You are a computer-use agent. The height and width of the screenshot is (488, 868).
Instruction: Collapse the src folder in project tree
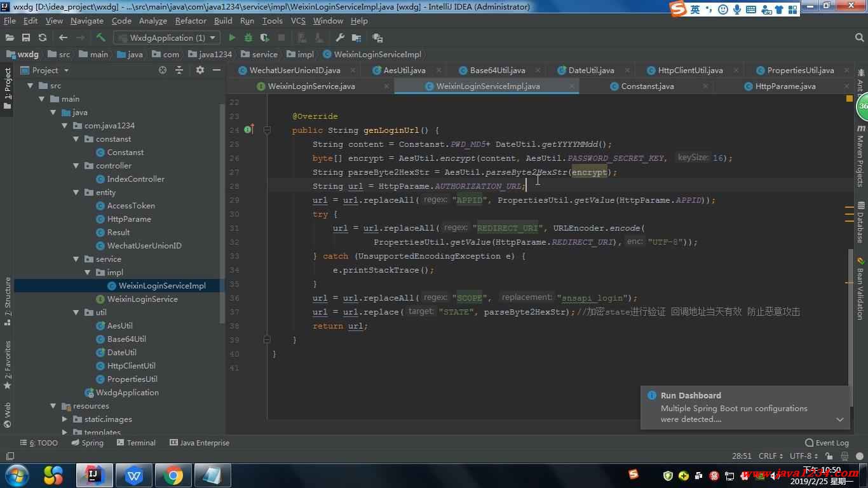tap(30, 86)
